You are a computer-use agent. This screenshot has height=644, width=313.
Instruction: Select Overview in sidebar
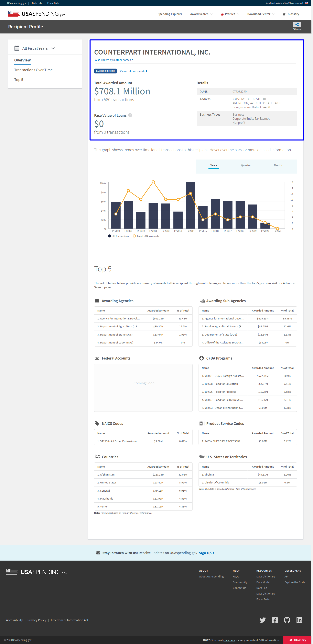click(x=23, y=60)
